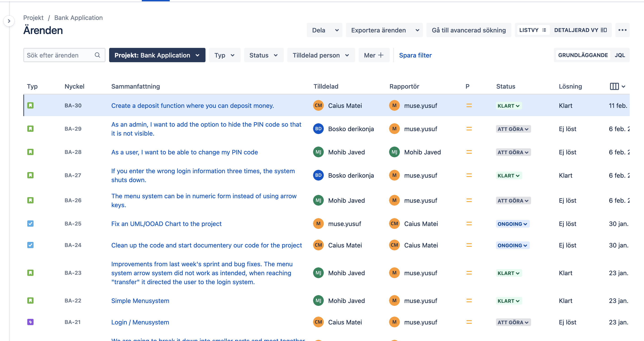Viewport: 644px width, 341px height.
Task: Sort by Status column header
Action: 506,86
